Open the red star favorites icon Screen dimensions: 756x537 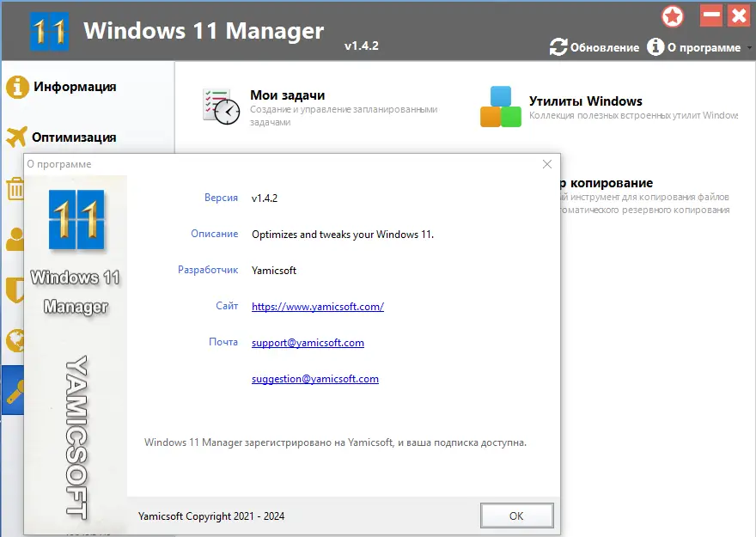(x=673, y=17)
